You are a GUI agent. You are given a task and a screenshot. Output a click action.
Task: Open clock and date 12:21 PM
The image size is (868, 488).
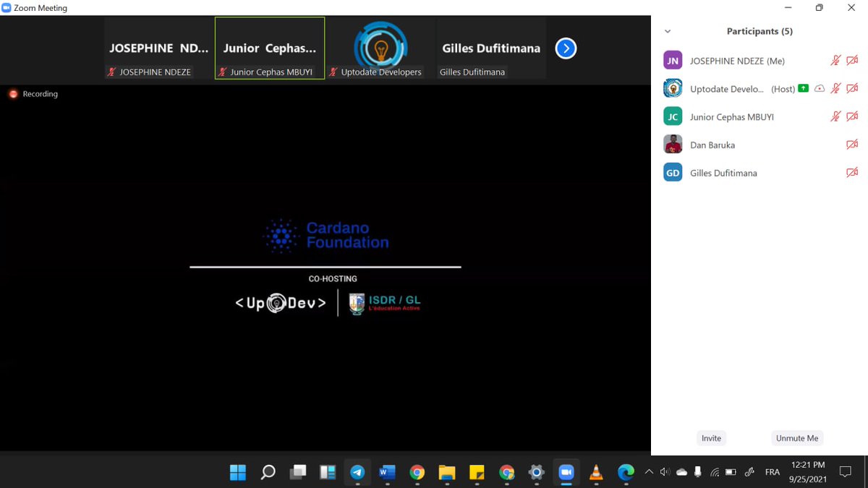tap(808, 472)
